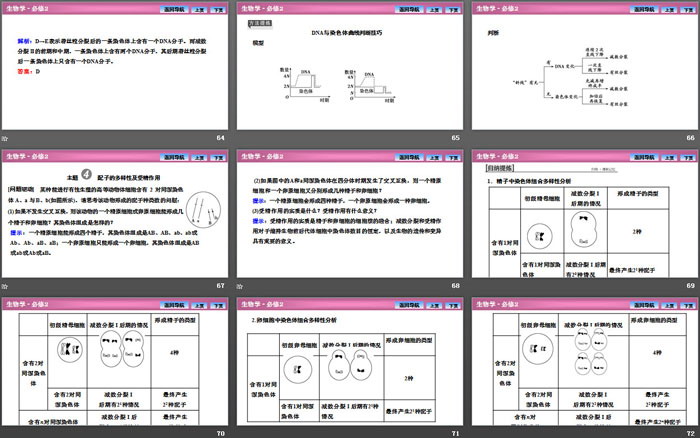Click slide number 68 label

coord(455,285)
